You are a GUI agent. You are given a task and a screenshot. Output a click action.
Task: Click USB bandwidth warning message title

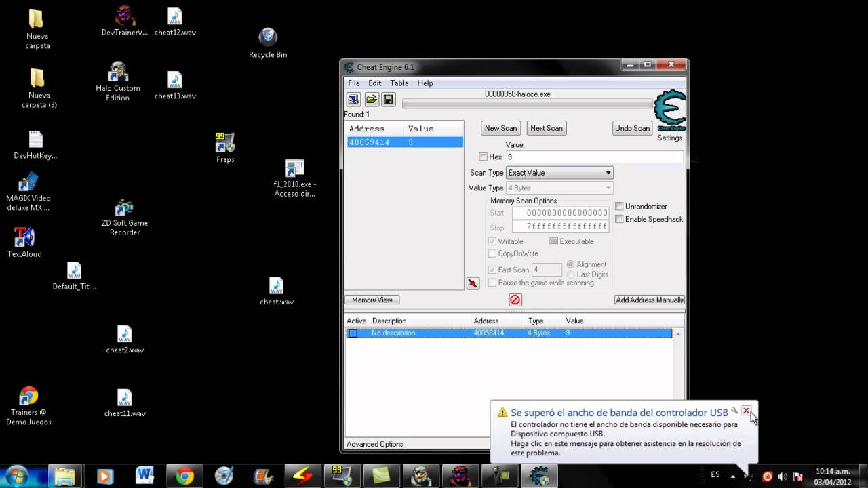tap(619, 412)
